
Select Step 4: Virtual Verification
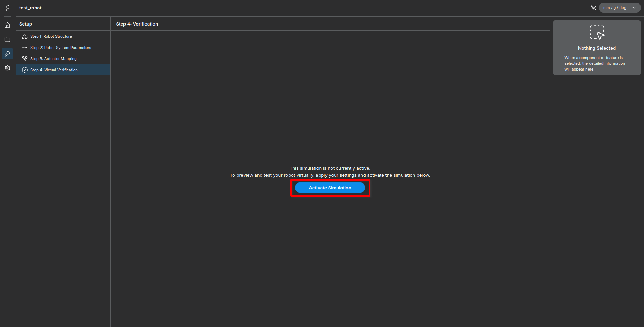(54, 70)
